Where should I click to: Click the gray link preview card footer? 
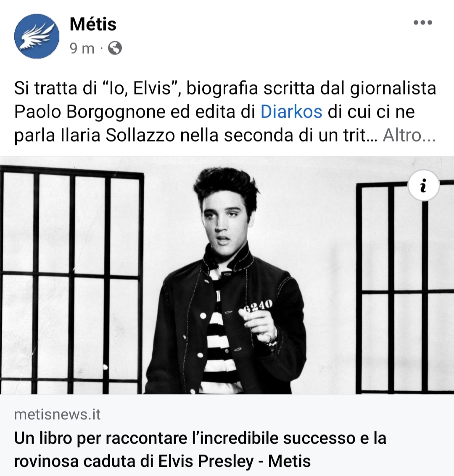pos(227,435)
